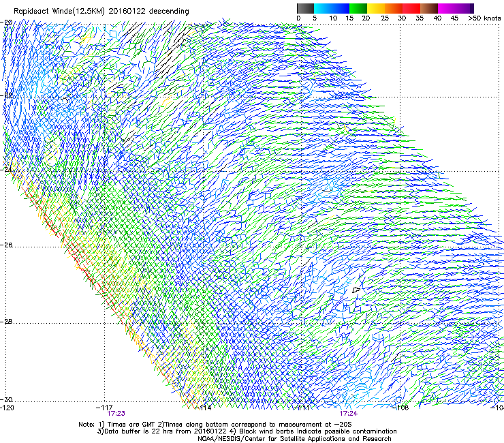The width and height of the screenshot is (504, 443).
Task: Click the -28 latitude axis label
Action: pos(6,322)
